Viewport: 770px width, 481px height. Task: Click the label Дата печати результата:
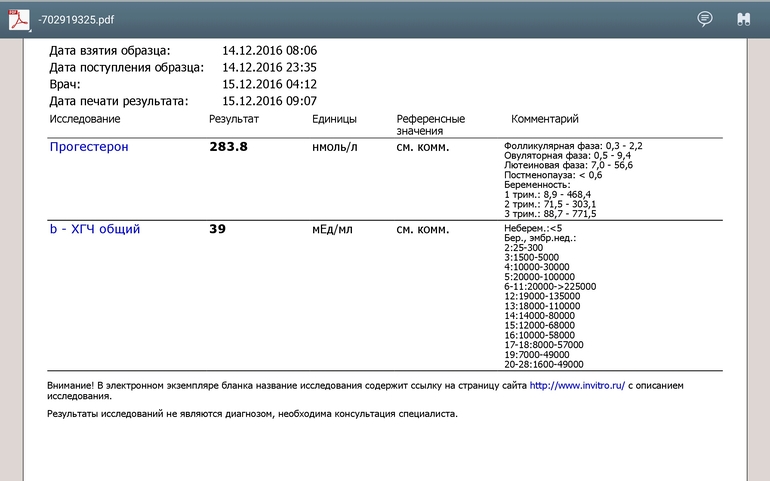tap(119, 101)
